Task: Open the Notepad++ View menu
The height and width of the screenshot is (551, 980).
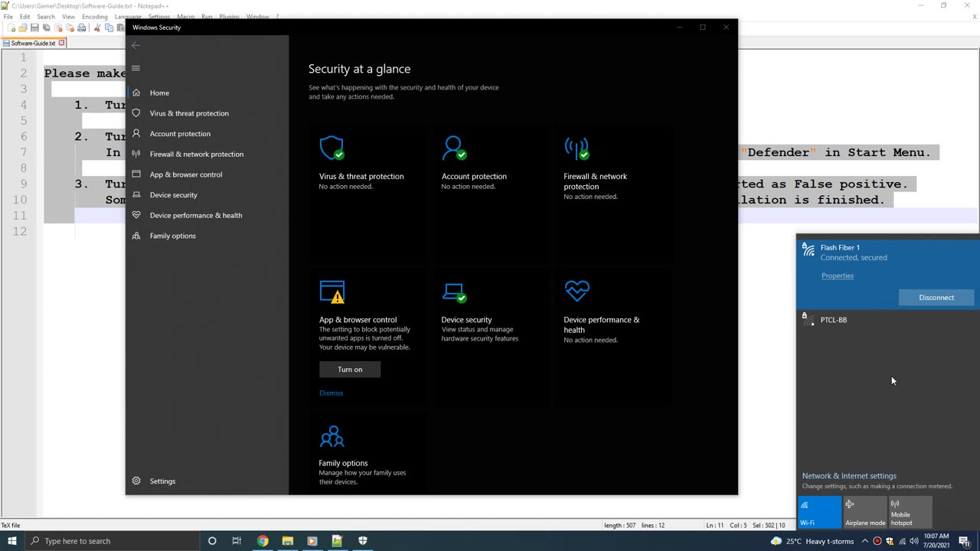Action: click(68, 16)
